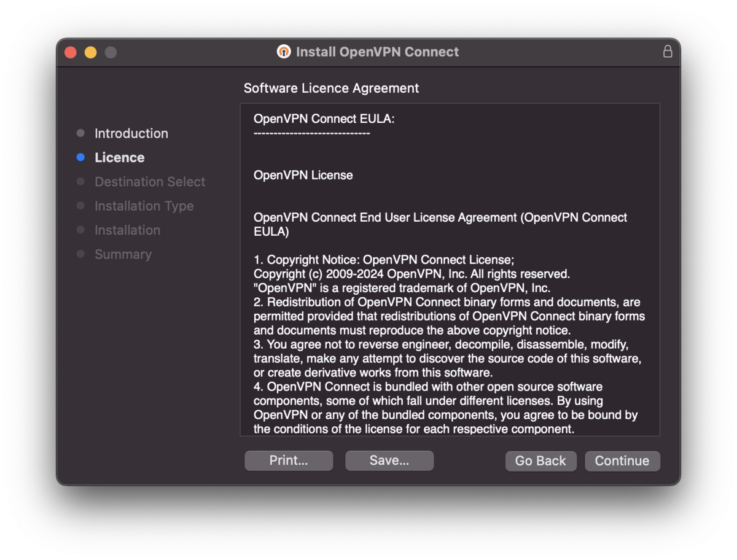The width and height of the screenshot is (737, 560).
Task: Minimize the installer with the yellow button
Action: [90, 52]
